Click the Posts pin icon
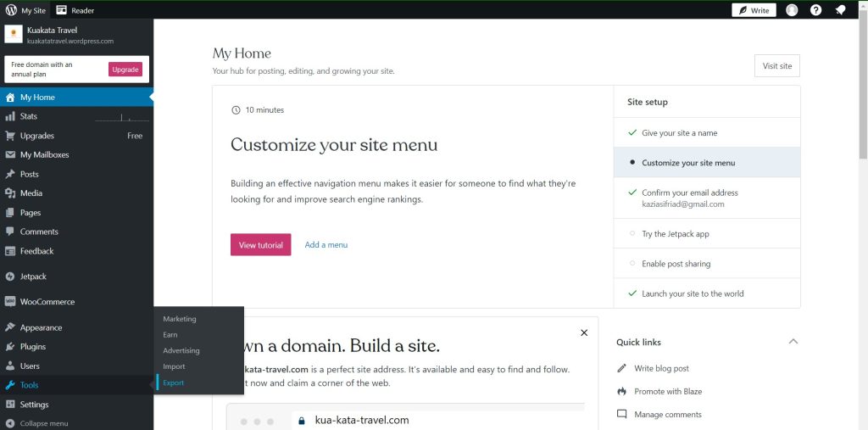 click(10, 174)
